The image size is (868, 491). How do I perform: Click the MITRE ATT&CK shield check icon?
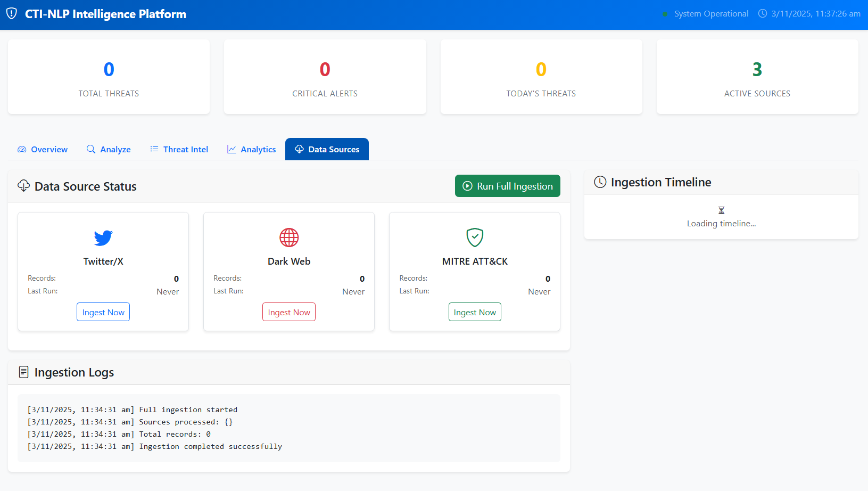(475, 238)
